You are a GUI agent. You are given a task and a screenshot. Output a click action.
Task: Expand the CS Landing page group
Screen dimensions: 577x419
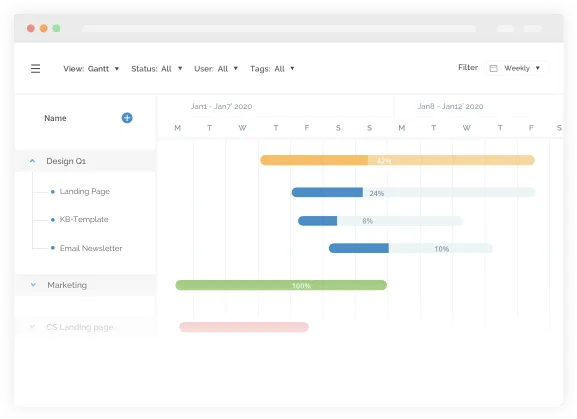pos(32,327)
